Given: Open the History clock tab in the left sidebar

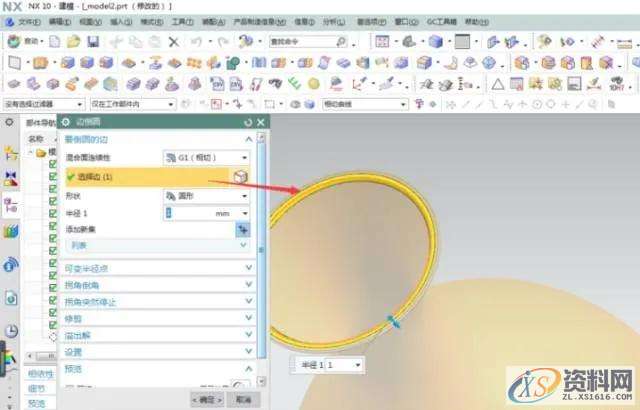Looking at the screenshot, I should coord(11,331).
